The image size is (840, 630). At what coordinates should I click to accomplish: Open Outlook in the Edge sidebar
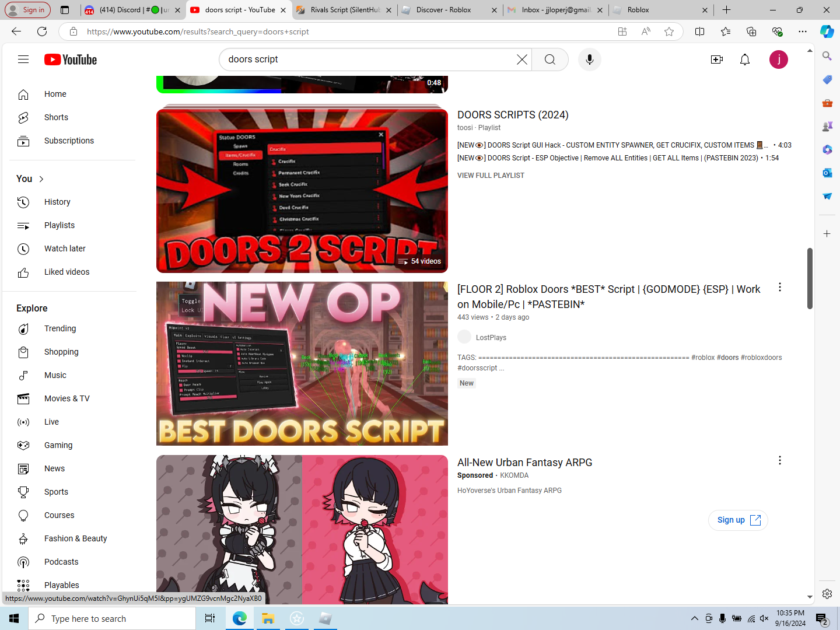(827, 173)
